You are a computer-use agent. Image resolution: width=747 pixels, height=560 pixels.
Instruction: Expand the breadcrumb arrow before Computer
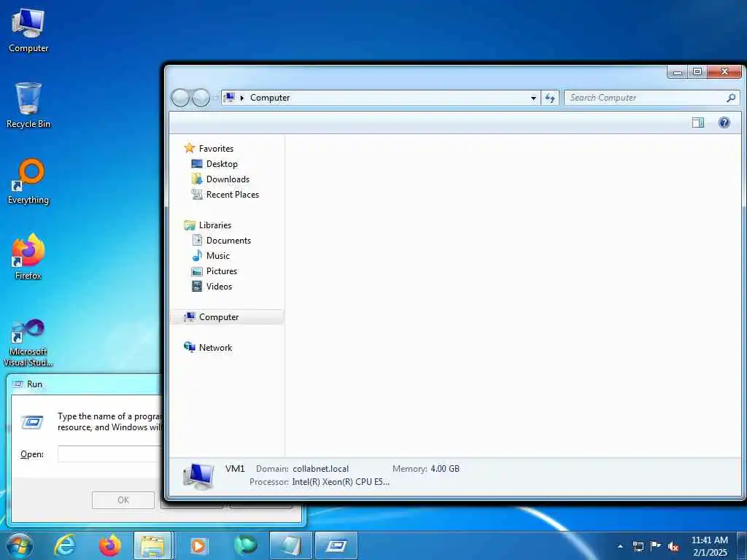(x=242, y=98)
